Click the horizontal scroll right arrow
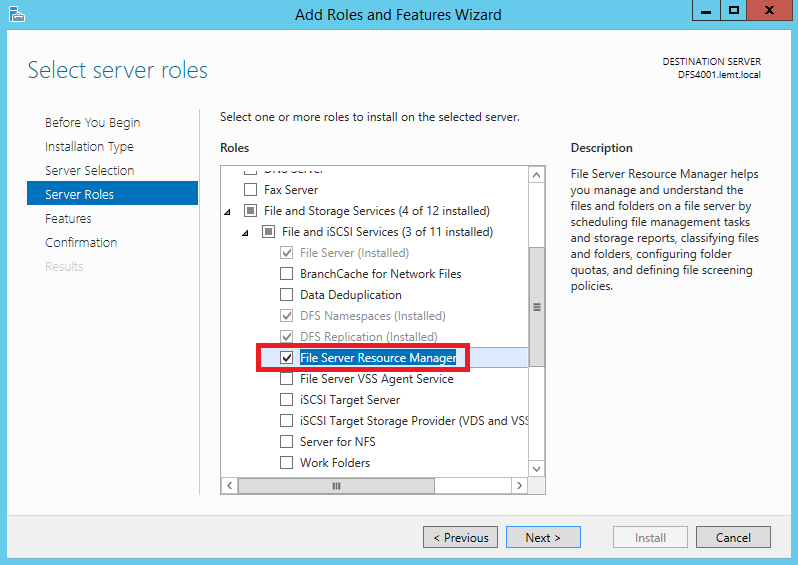The image size is (798, 565). pos(519,486)
